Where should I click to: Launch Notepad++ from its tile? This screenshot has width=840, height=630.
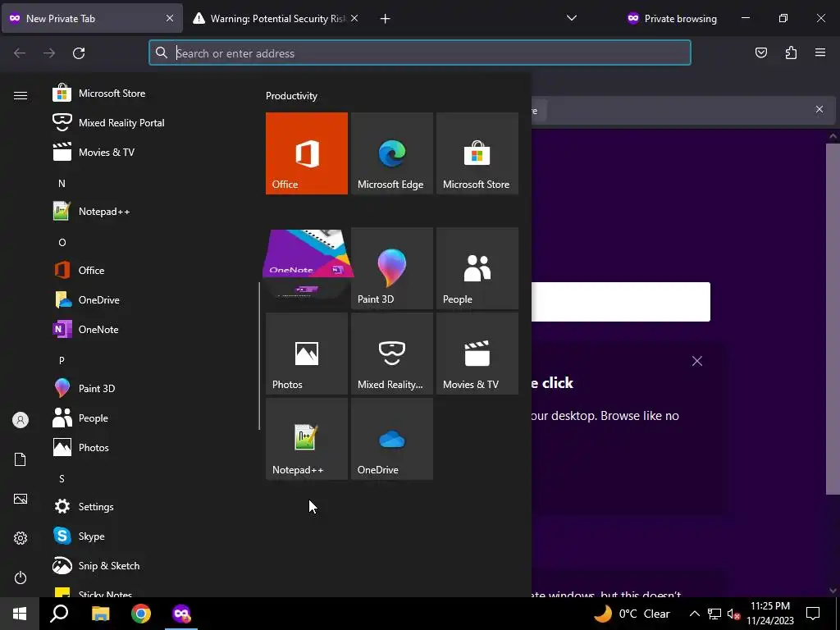tap(307, 439)
